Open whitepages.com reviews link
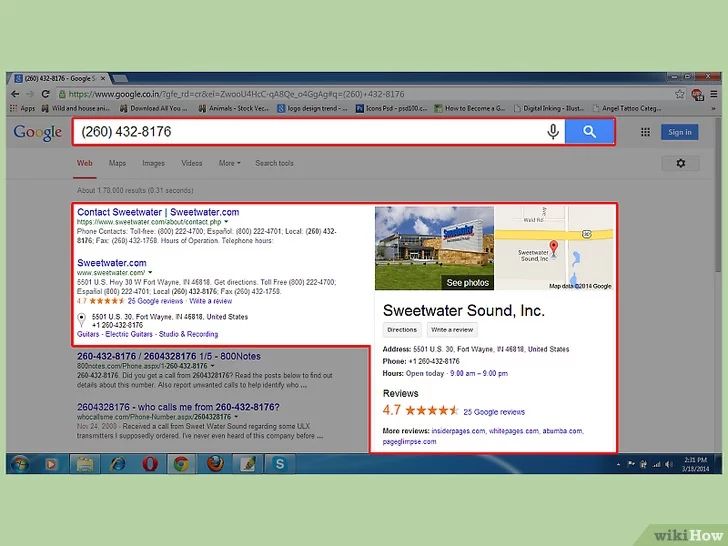Viewport: 728px width, 546px height. coord(514,431)
